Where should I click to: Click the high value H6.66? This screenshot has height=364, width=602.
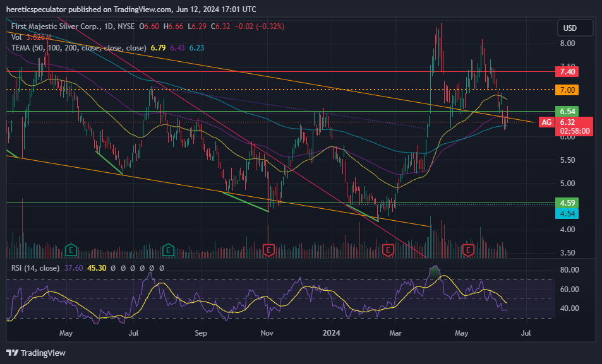click(x=173, y=26)
